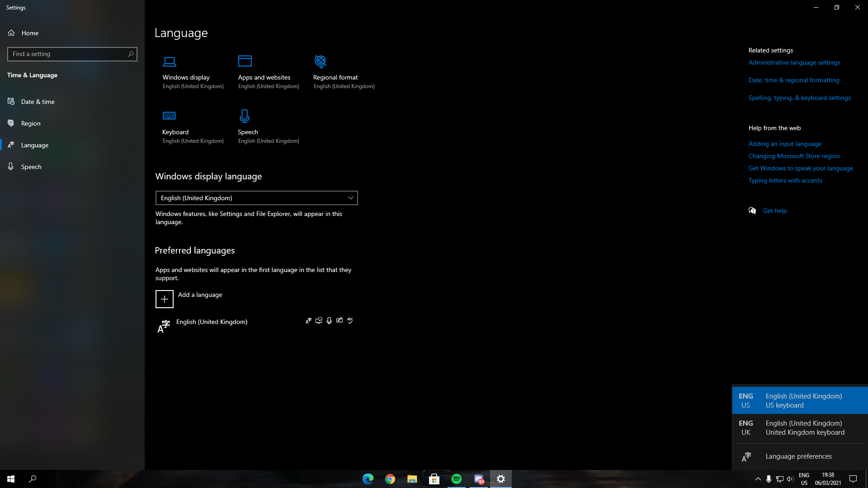Image resolution: width=868 pixels, height=488 pixels.
Task: Show hidden system tray icons chevron
Action: tap(758, 479)
